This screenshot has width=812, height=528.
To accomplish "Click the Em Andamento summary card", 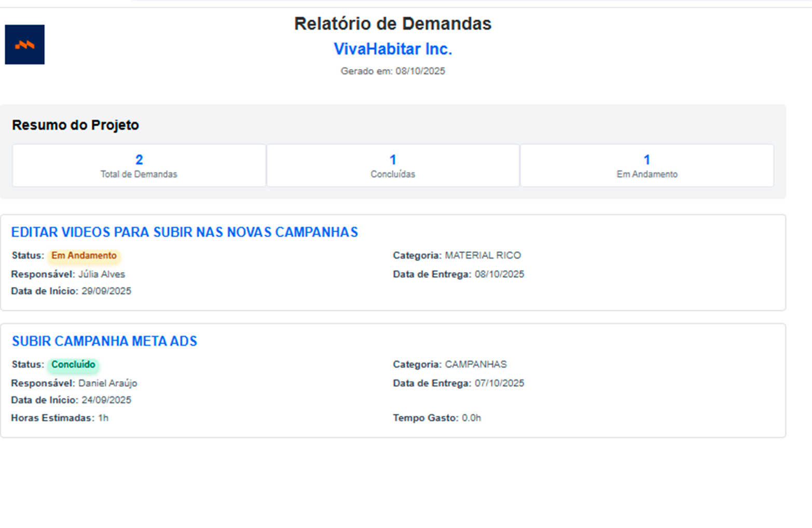I will click(x=647, y=166).
